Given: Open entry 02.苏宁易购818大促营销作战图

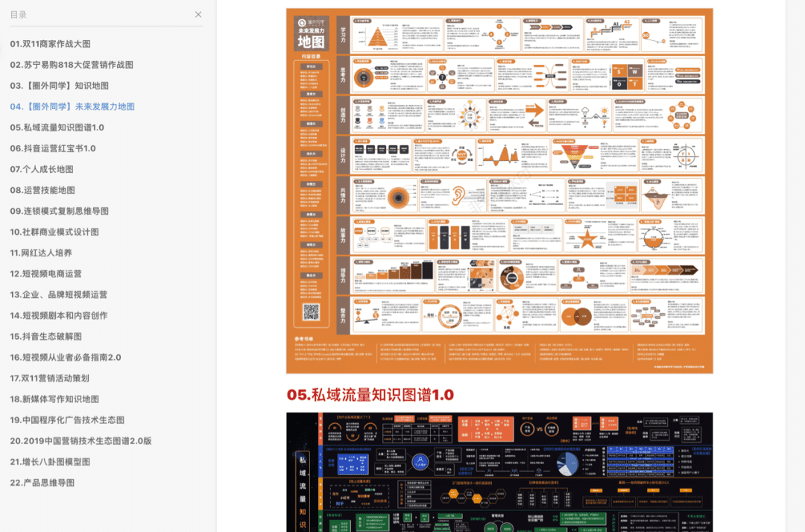Looking at the screenshot, I should point(72,65).
